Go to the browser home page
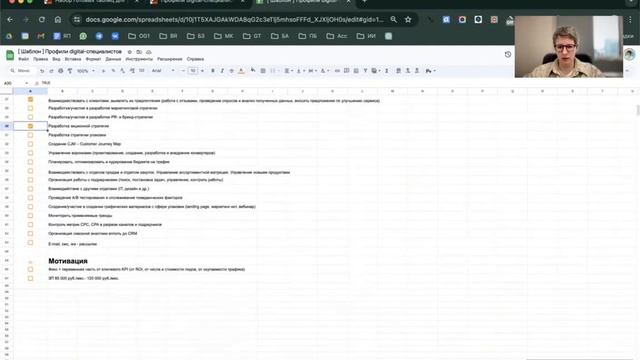Screen dimensions: 640x360 pyautogui.click(x=58, y=20)
